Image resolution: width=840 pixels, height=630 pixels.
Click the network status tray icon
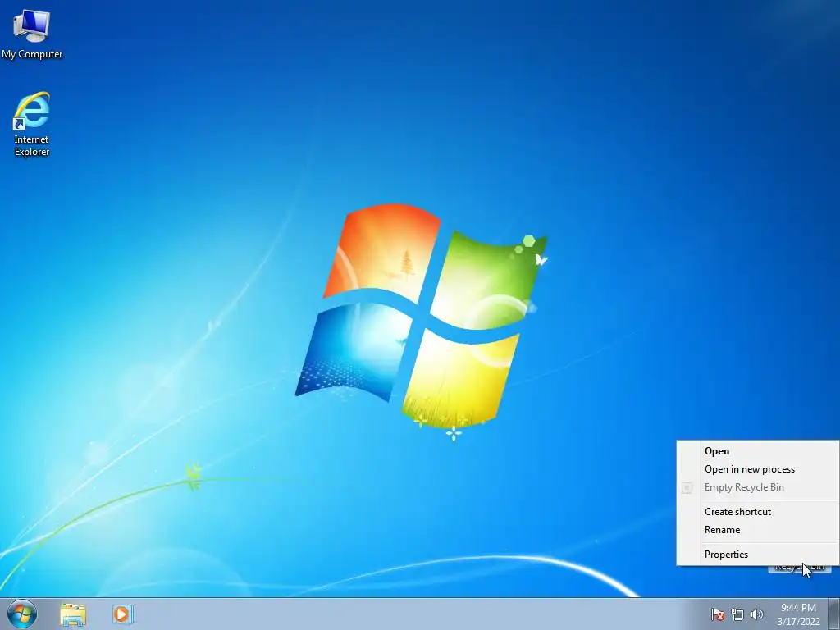pos(737,614)
